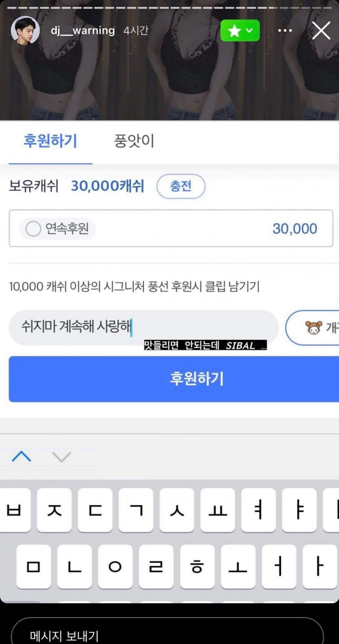The width and height of the screenshot is (339, 644).
Task: Jump to the previous field with the up chevron
Action: (22, 456)
